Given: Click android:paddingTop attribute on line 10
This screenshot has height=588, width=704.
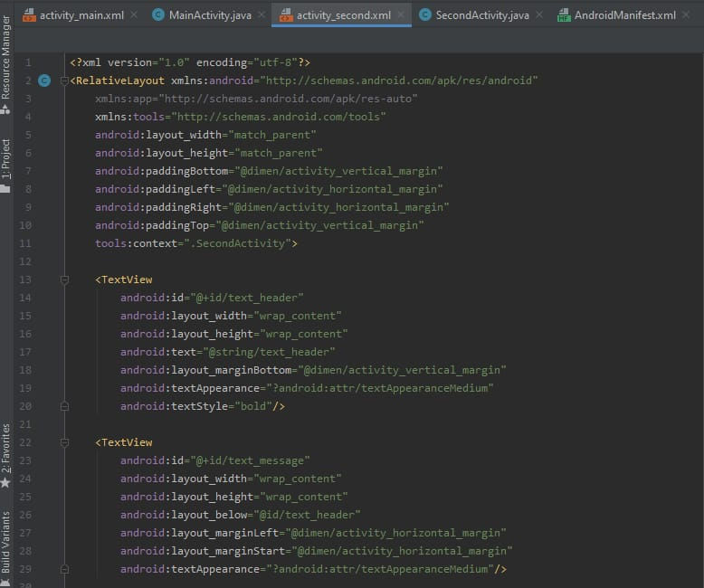Looking at the screenshot, I should pyautogui.click(x=259, y=225).
